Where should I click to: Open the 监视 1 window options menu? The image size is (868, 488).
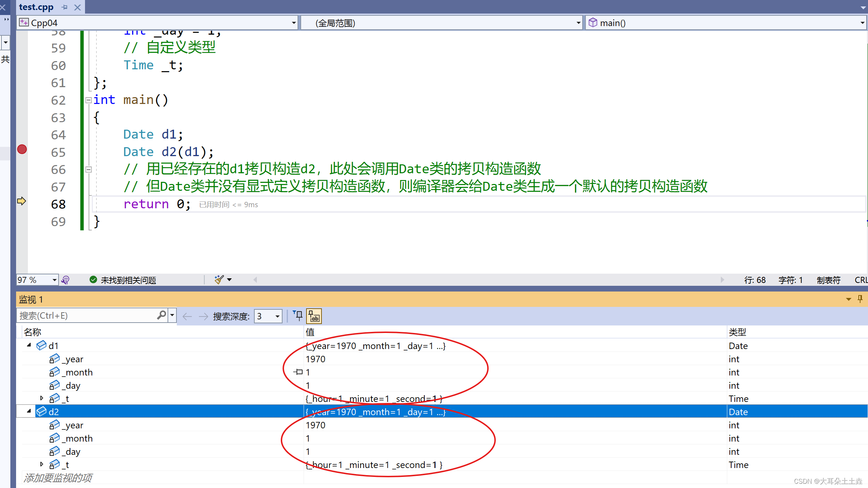click(849, 299)
